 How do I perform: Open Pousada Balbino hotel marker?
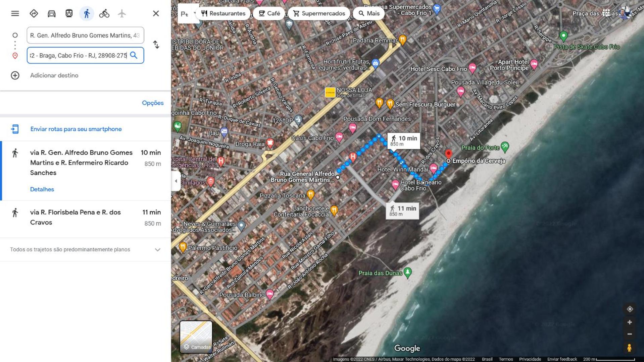point(270,294)
